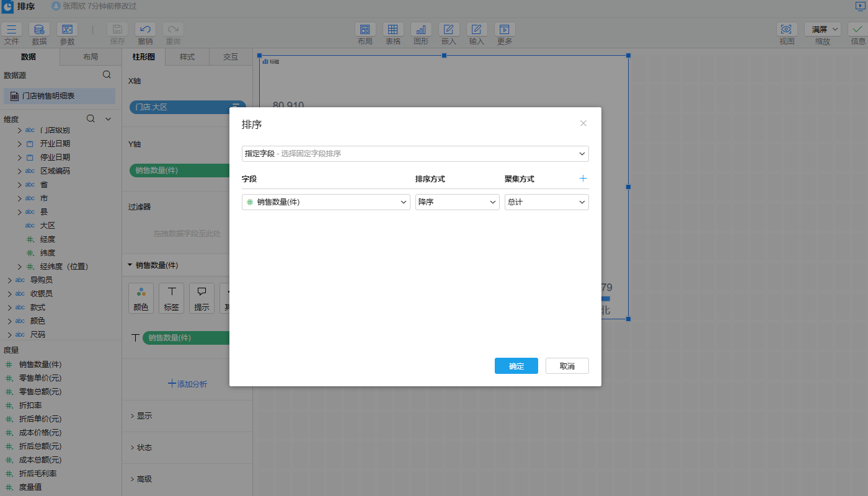This screenshot has height=496, width=868.
Task: Click the 参数 toolbar icon
Action: coord(67,30)
